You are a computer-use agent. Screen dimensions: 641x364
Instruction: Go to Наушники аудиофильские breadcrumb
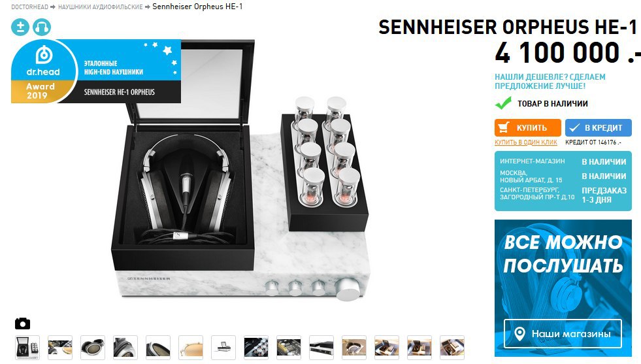(x=100, y=7)
